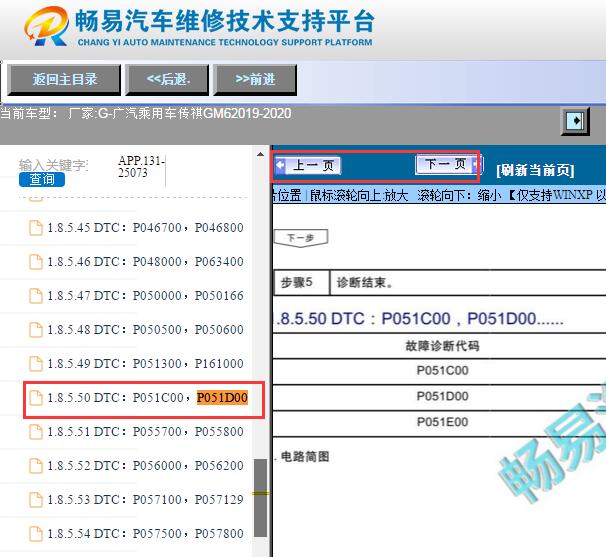Click the 返回主目录 button
This screenshot has height=557, width=606.
pyautogui.click(x=64, y=80)
